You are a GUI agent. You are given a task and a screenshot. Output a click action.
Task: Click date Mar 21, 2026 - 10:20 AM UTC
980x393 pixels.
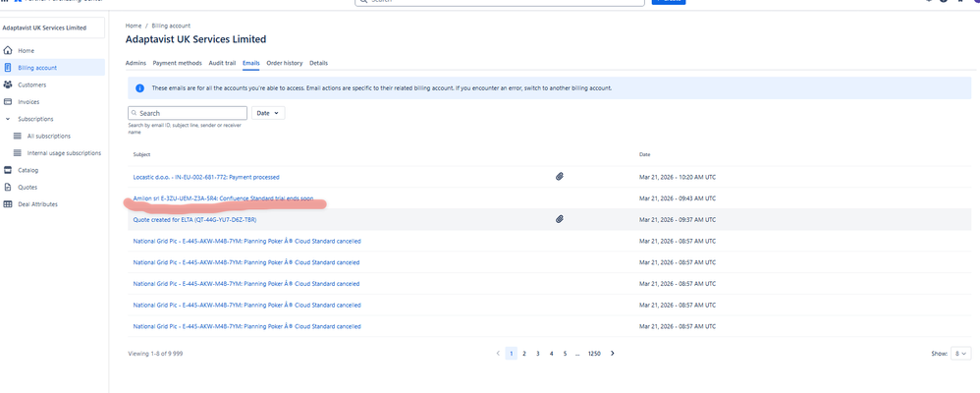point(678,177)
